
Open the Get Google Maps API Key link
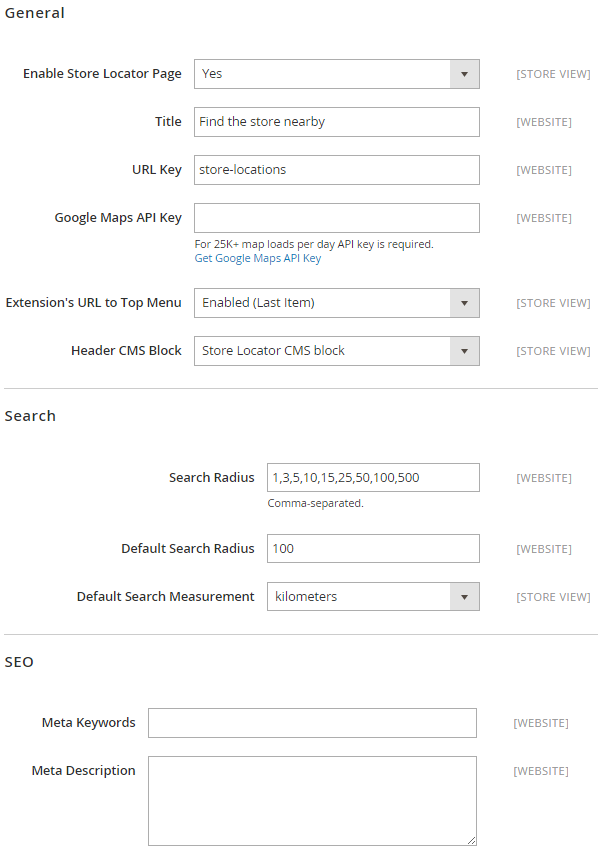tap(257, 258)
